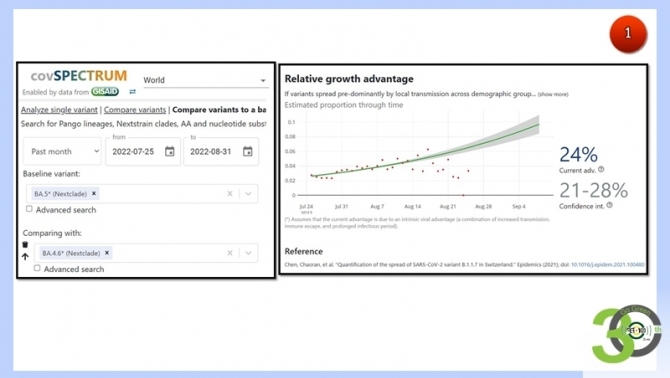The width and height of the screenshot is (670, 378).
Task: Click the help icon next to Current adv.
Action: (601, 170)
